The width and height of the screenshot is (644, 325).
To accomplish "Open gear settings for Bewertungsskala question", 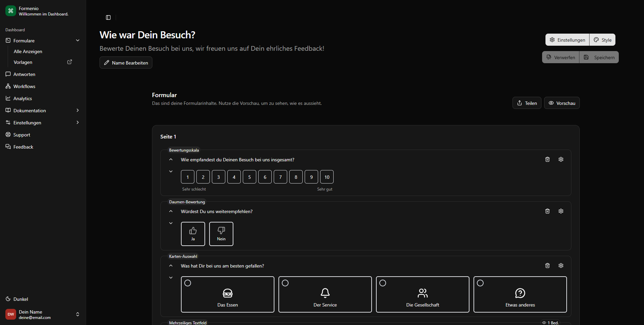I will (561, 159).
